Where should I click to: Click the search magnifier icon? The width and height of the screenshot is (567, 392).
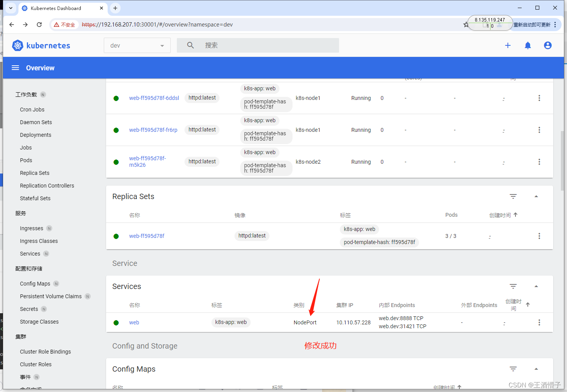190,45
